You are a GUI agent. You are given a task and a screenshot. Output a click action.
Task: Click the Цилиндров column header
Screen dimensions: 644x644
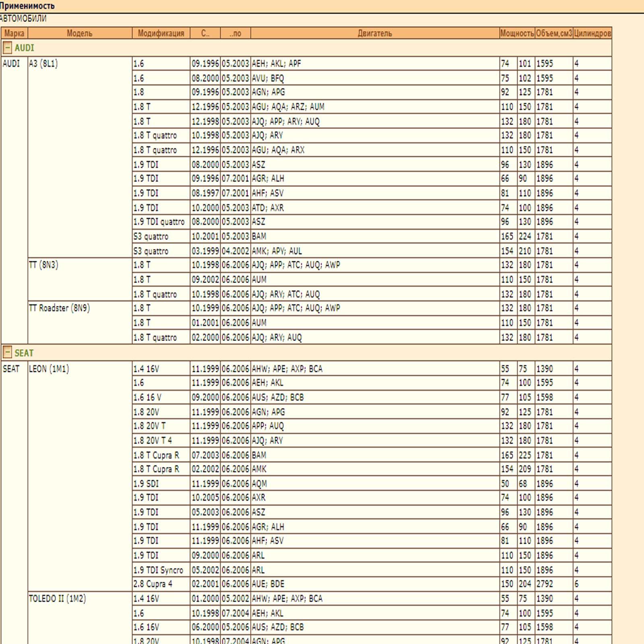tap(592, 33)
